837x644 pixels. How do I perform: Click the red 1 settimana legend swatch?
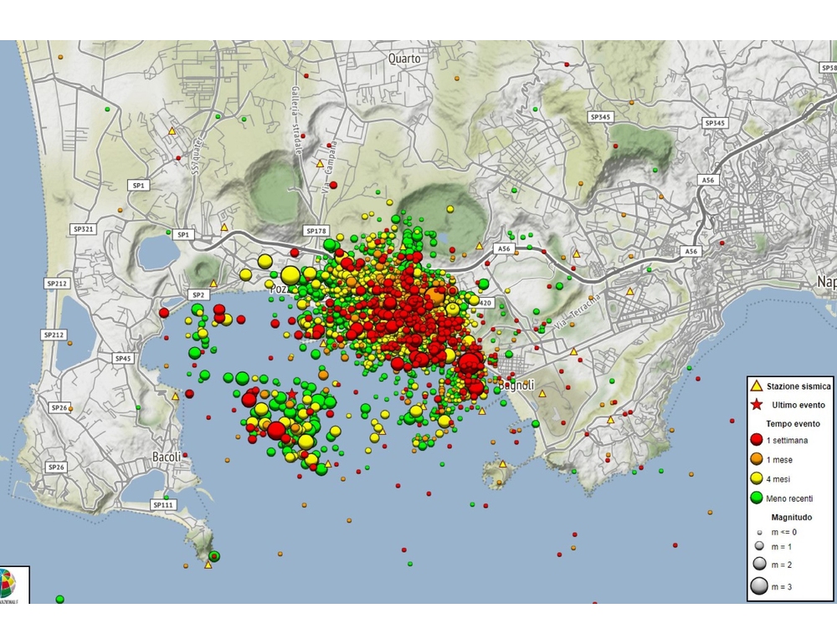[x=755, y=441]
